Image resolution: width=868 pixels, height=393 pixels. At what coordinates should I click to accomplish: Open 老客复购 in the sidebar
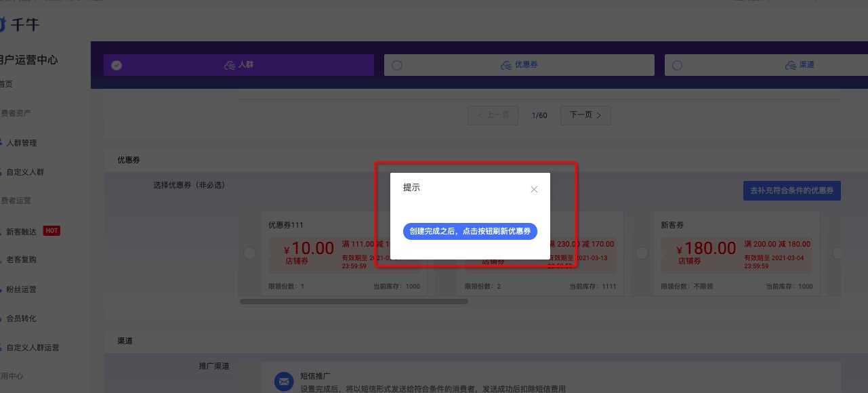22,260
